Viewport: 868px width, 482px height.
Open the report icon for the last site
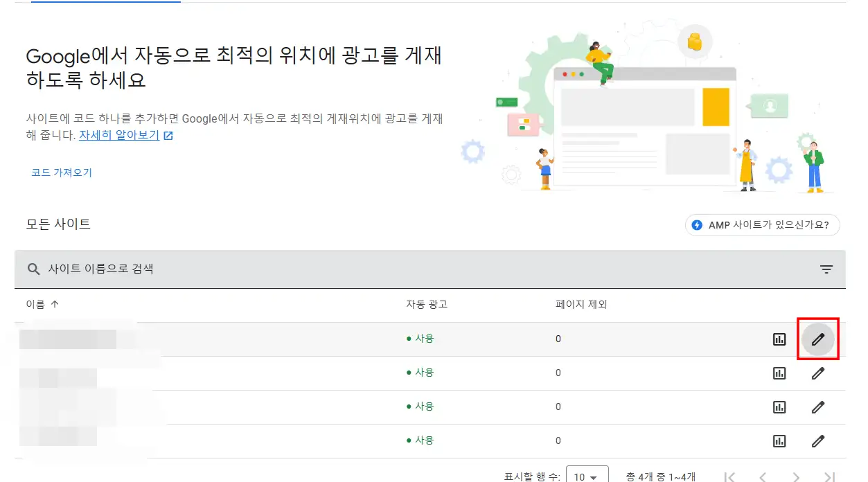coord(779,440)
